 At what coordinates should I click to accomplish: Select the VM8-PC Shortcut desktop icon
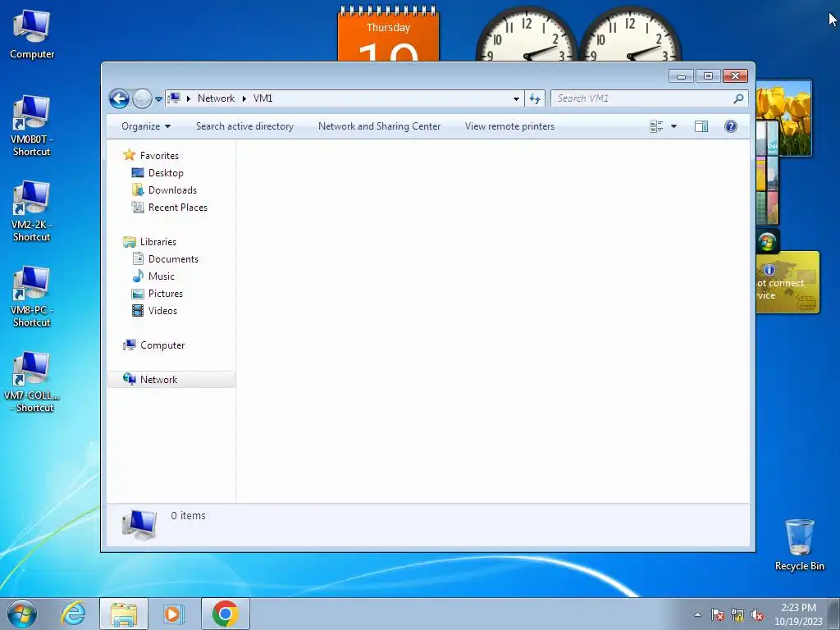pyautogui.click(x=32, y=297)
